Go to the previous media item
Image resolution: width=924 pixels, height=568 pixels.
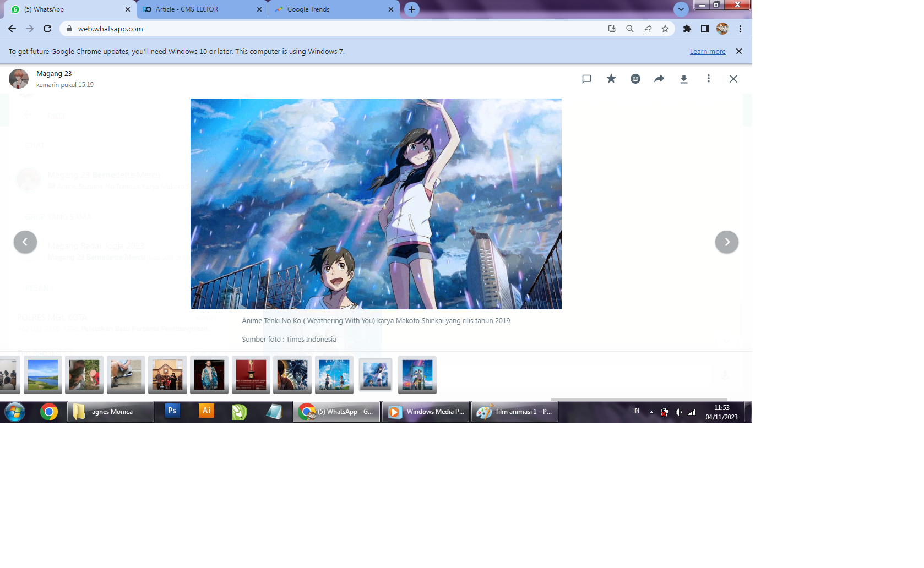pos(25,242)
